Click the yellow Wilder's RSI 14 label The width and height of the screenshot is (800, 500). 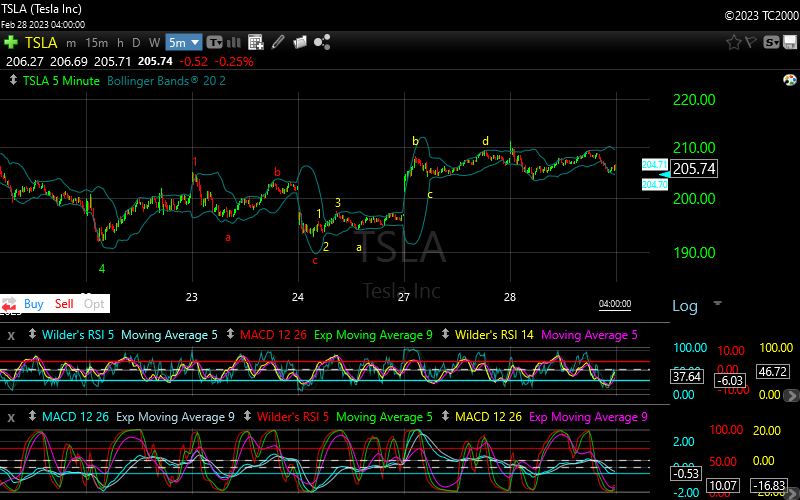tap(494, 335)
